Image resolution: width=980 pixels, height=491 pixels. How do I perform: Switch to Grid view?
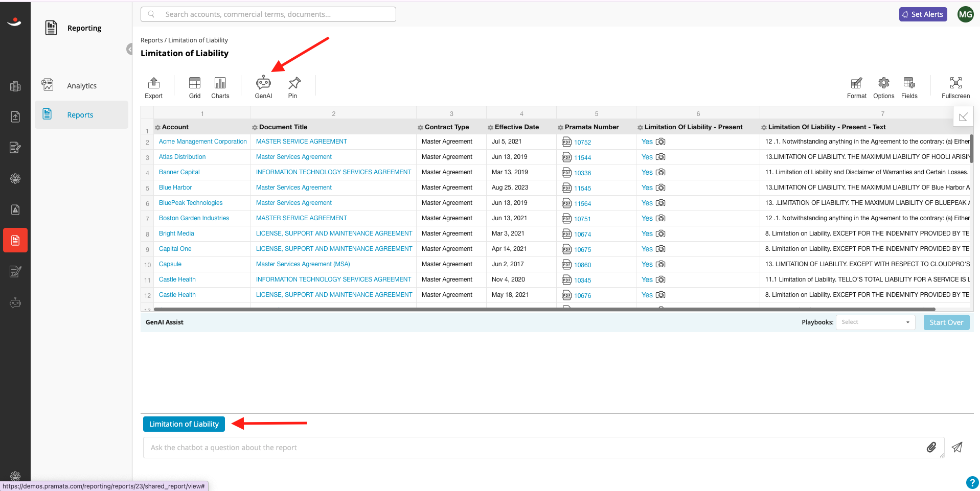pos(195,87)
